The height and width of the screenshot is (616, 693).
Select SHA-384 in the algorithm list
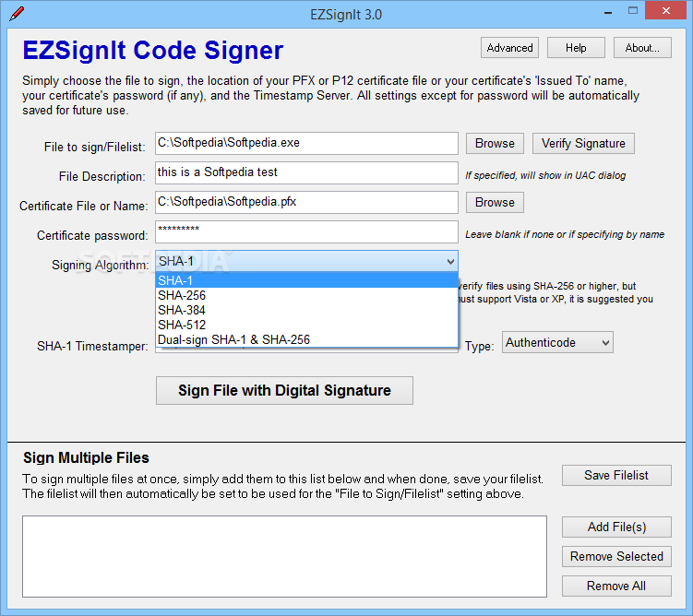[306, 310]
